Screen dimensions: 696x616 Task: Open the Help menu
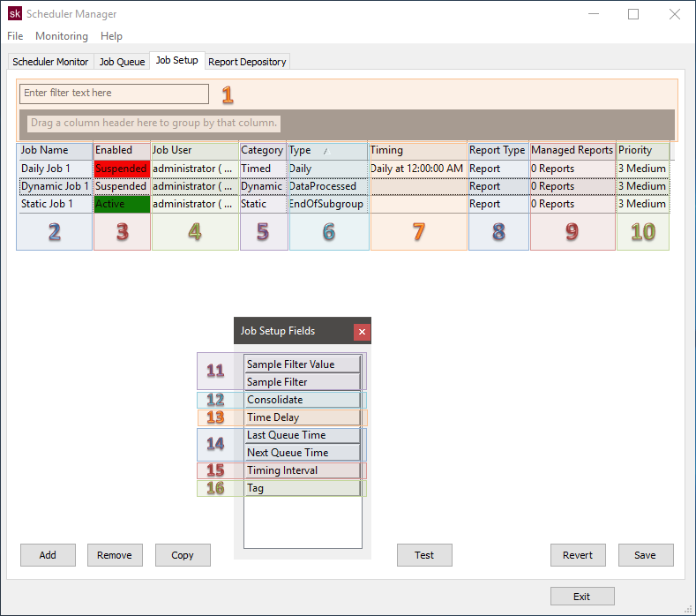112,36
